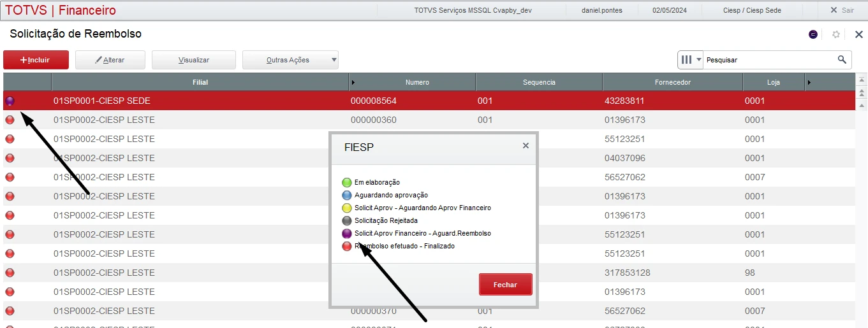Click the purple status icon on CIESP SEDE row
Viewport: 868px width, 328px height.
coord(10,101)
